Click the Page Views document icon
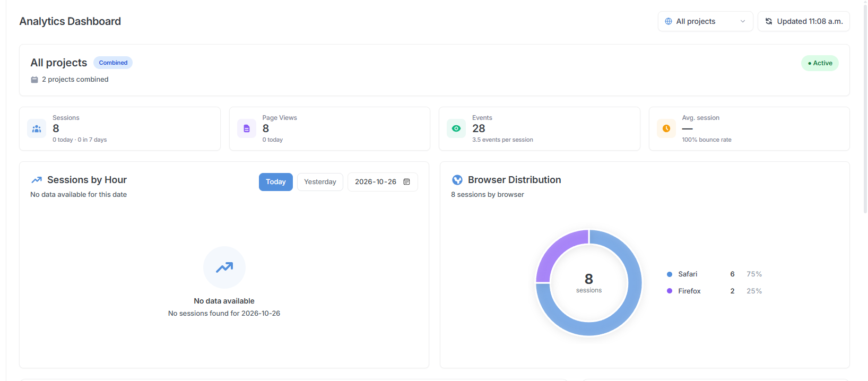This screenshot has width=868, height=381. tap(247, 128)
